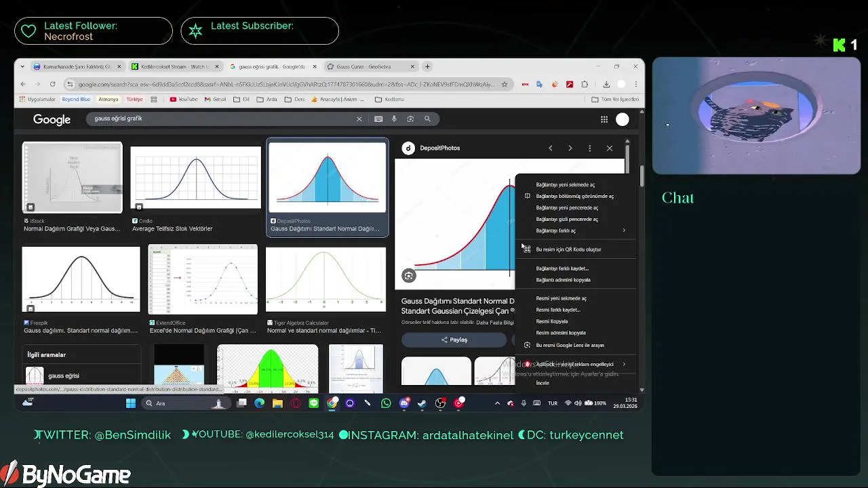The height and width of the screenshot is (488, 868).
Task: Choose 'Bağlantı adresini kopyala' entry
Action: [563, 280]
